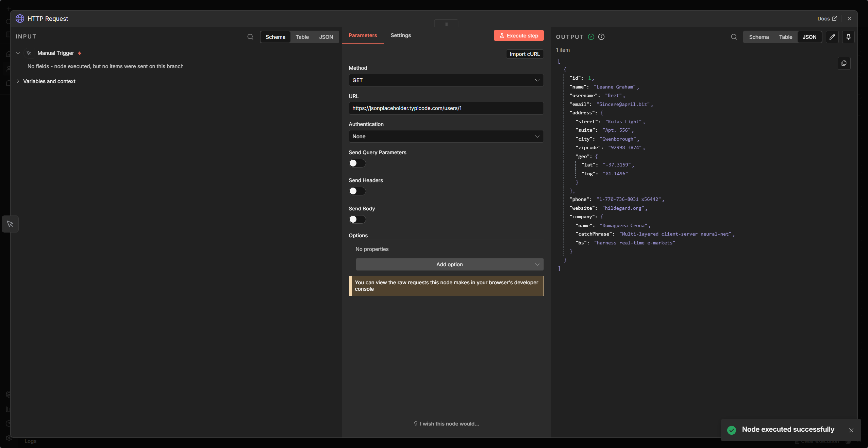Click the input panel search icon
This screenshot has width=868, height=448.
point(250,37)
